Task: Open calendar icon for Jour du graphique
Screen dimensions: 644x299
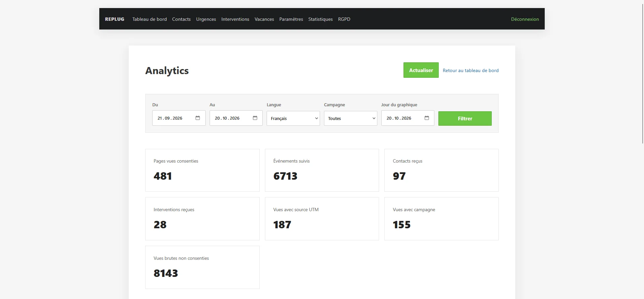Action: click(x=427, y=118)
